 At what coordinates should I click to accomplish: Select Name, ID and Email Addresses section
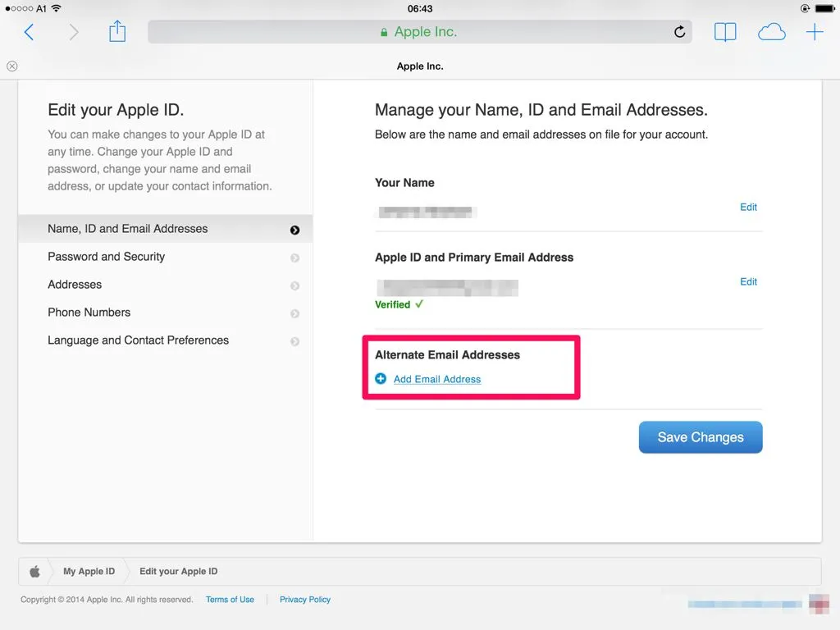click(x=128, y=229)
